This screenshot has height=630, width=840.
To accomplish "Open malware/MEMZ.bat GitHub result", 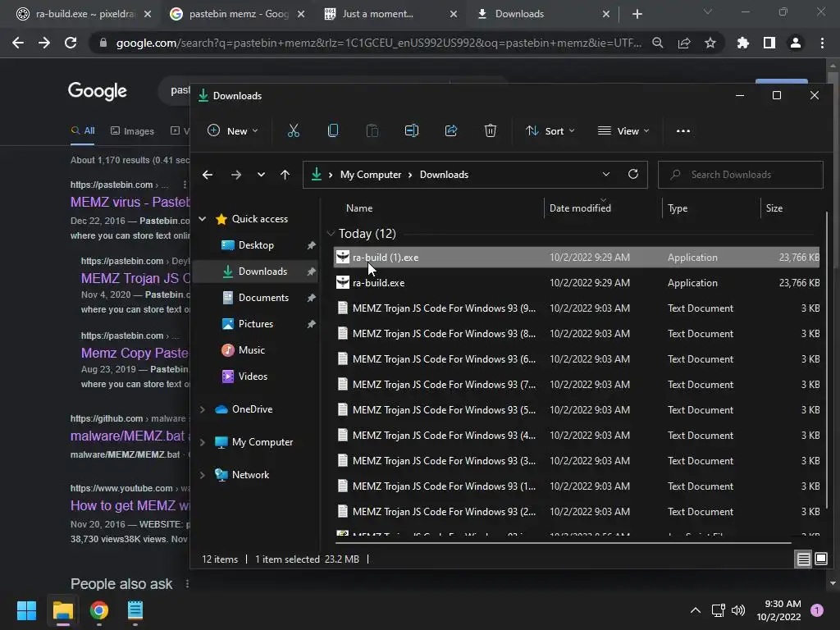I will [x=130, y=436].
